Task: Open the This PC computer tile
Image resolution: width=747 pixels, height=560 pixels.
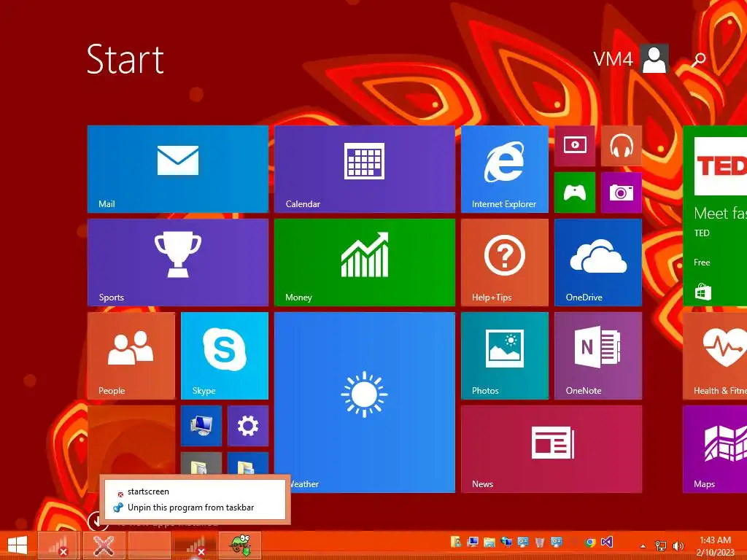Action: click(201, 426)
